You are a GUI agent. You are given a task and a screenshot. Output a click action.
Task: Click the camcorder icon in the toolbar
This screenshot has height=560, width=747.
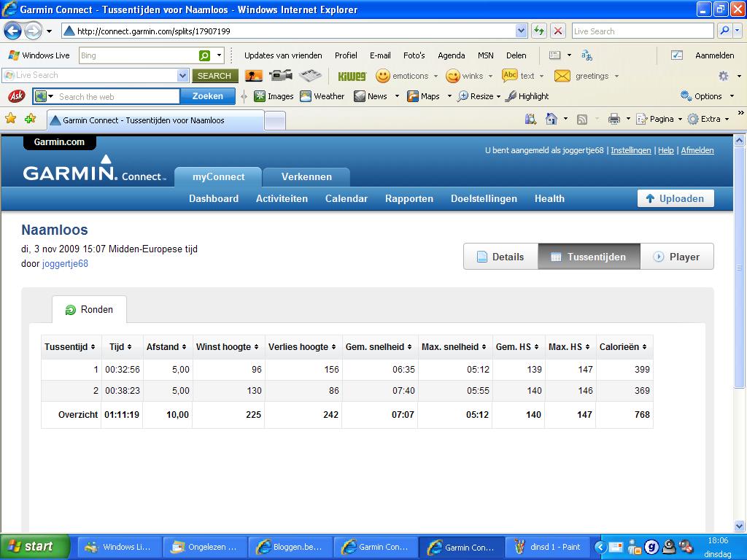pyautogui.click(x=280, y=75)
